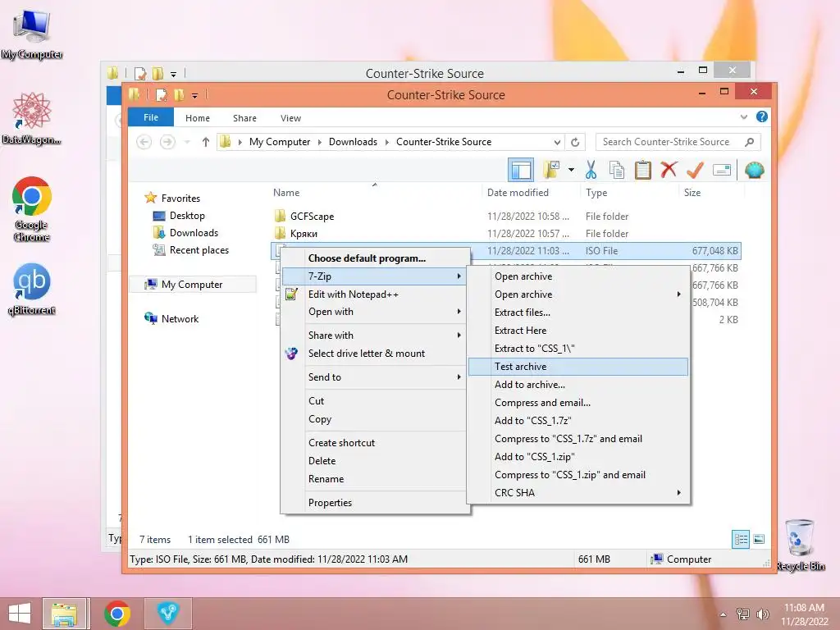Image resolution: width=840 pixels, height=630 pixels.
Task: Open the address bar history dropdown
Action: click(557, 142)
